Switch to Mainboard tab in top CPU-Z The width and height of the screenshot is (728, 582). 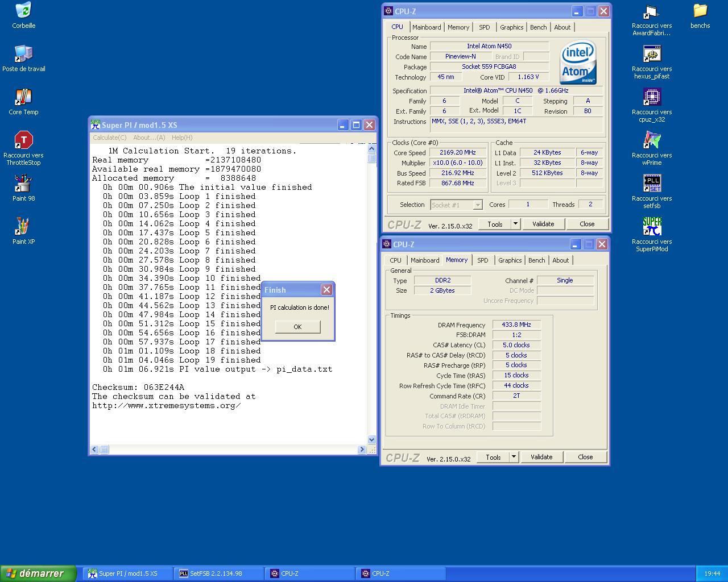[x=427, y=27]
